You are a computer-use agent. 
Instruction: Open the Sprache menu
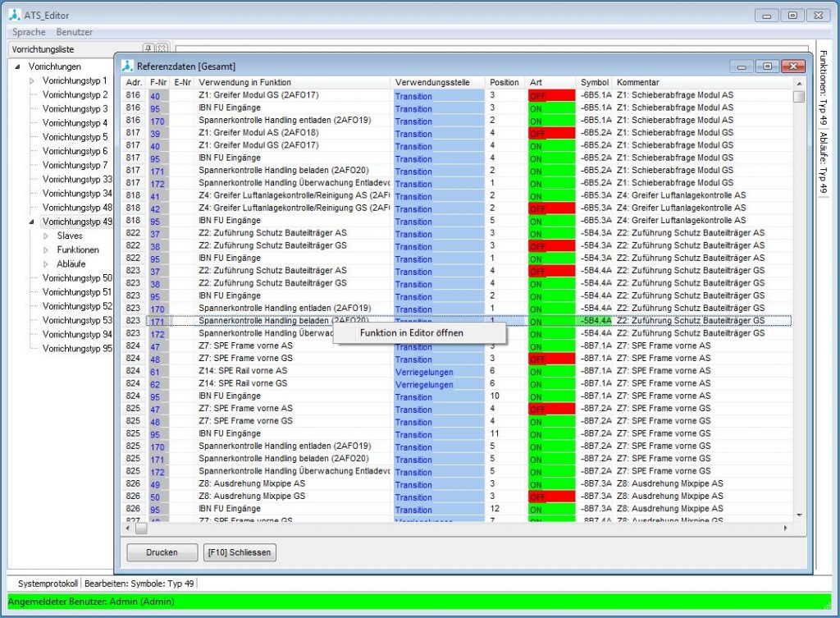tap(29, 32)
